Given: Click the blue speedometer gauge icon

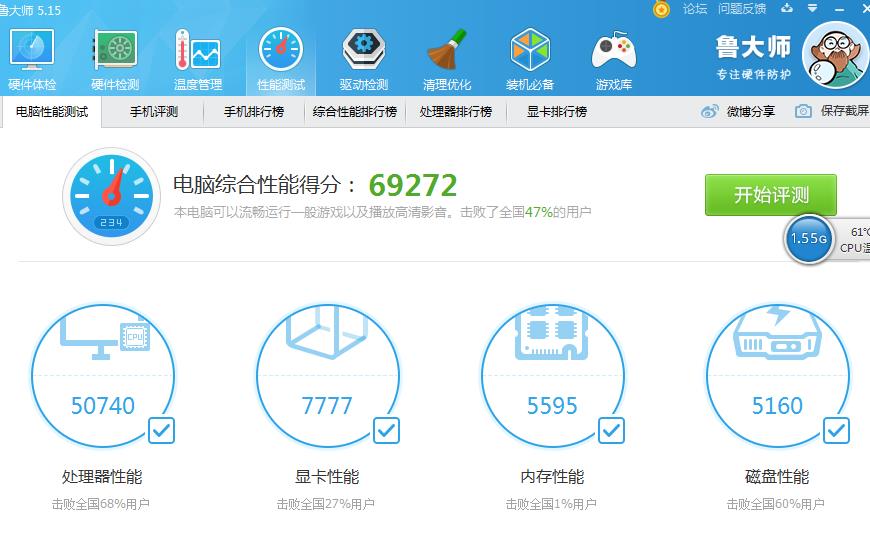Looking at the screenshot, I should (x=112, y=196).
